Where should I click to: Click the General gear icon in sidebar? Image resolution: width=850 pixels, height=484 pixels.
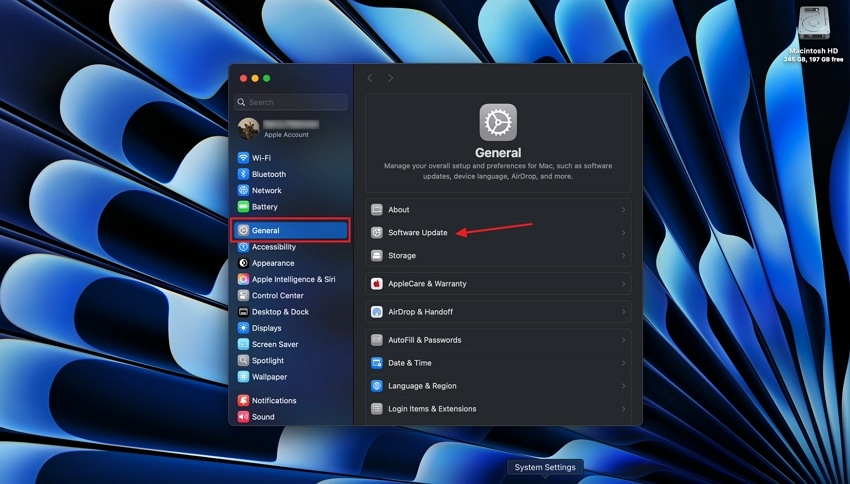[x=243, y=230]
